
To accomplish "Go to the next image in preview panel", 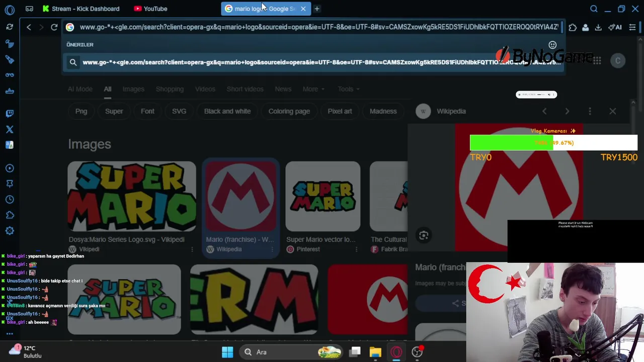I will pyautogui.click(x=567, y=111).
